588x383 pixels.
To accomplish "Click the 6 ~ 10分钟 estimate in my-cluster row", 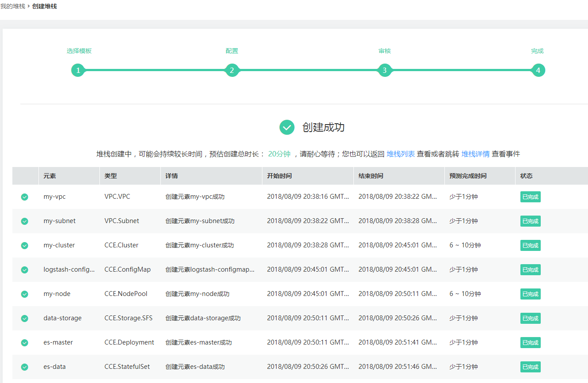I will pyautogui.click(x=465, y=245).
